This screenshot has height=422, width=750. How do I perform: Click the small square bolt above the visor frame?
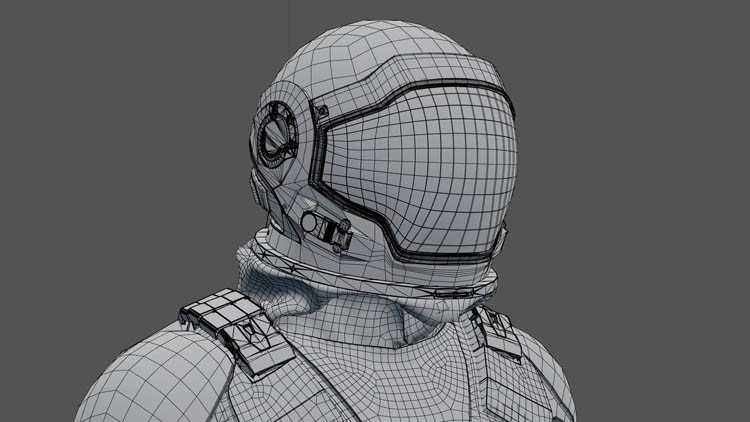(323, 110)
